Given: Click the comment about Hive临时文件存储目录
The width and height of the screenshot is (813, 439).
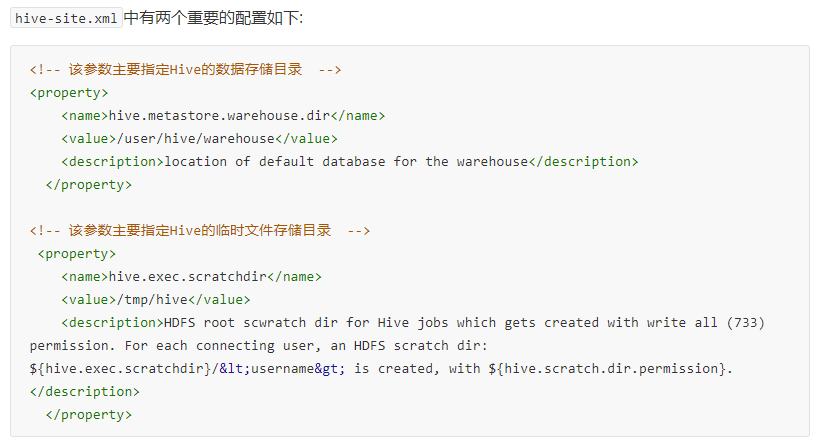Looking at the screenshot, I should coord(200,230).
